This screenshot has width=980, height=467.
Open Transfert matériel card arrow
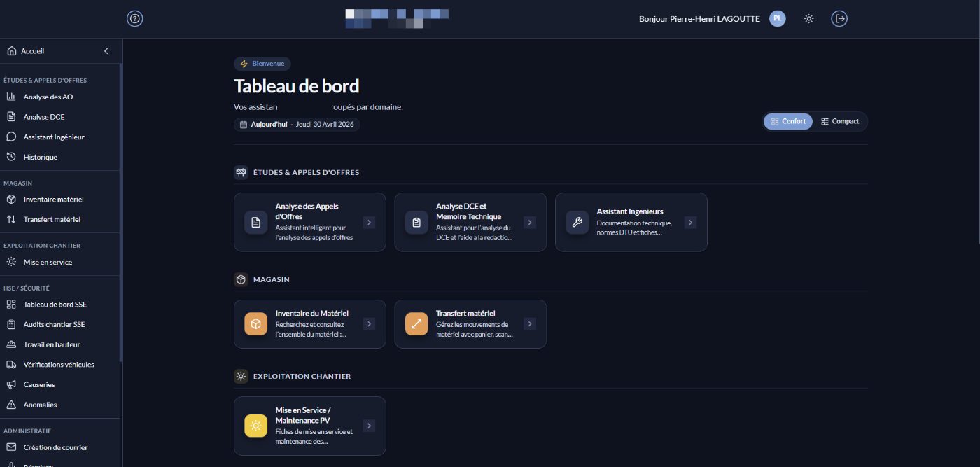point(530,324)
